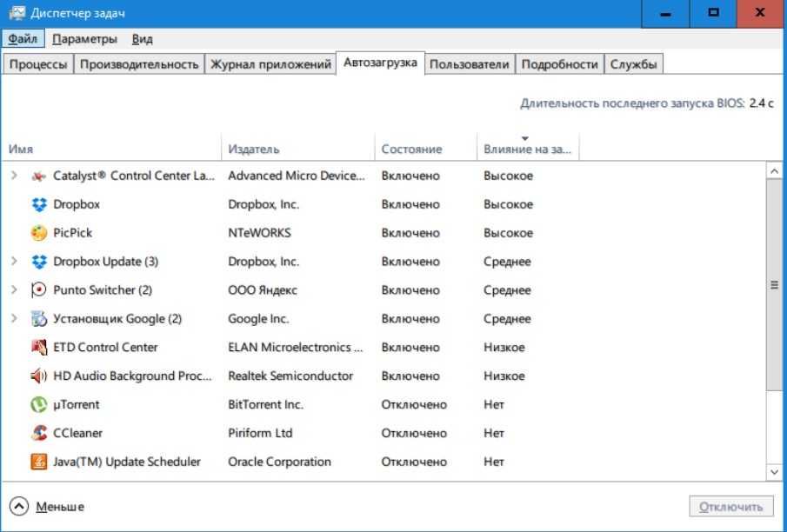Sort by the Издатель column header
787x532 pixels.
(254, 150)
